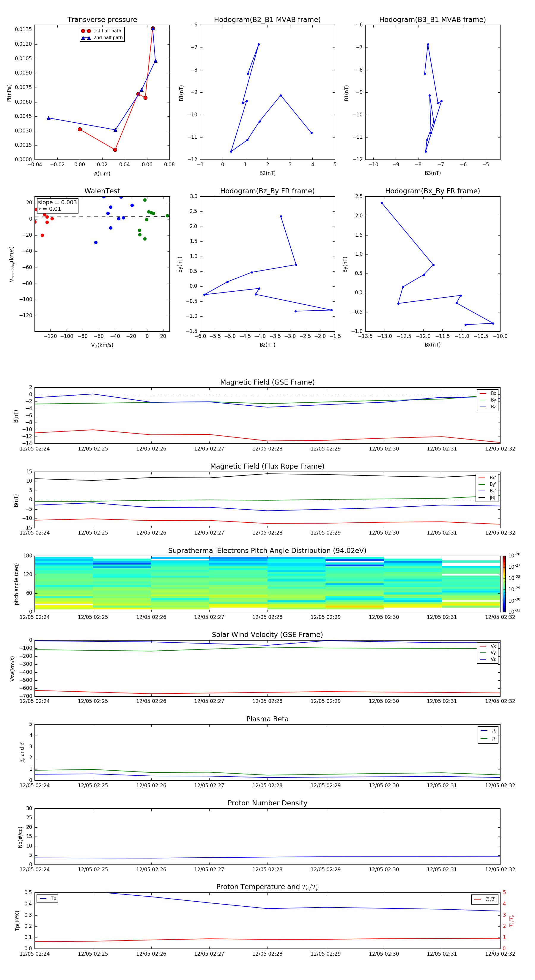This screenshot has width=535, height=980.
Task: Click the "Magnetic Field (Flux Rope Frame)" title
Action: (x=267, y=467)
